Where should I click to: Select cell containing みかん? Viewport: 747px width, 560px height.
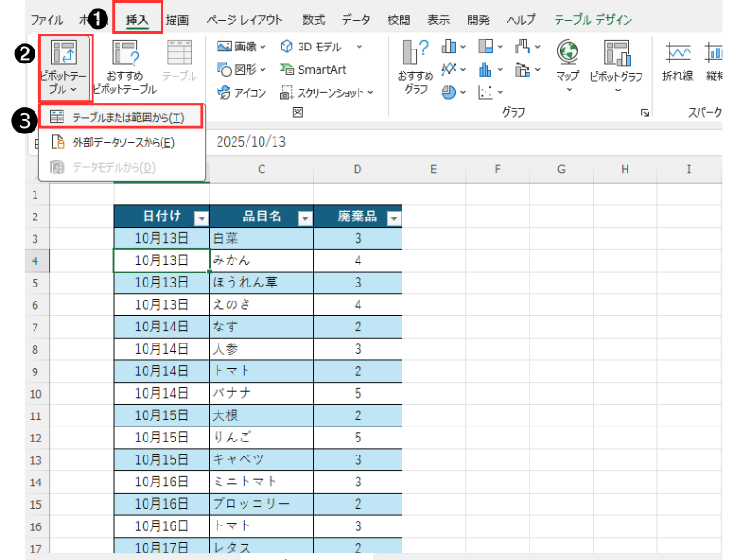[x=261, y=260]
